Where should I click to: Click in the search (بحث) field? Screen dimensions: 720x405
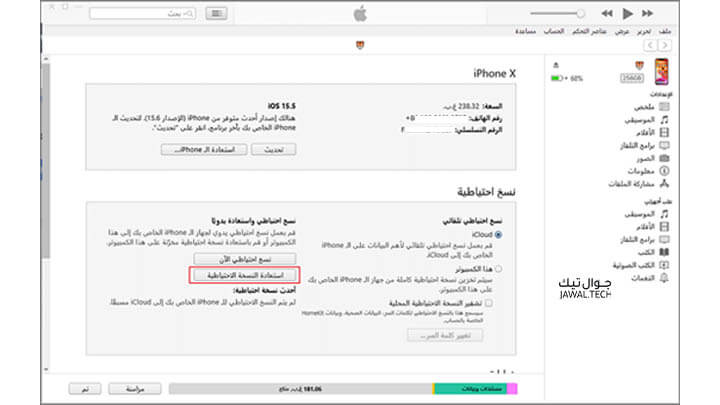[x=142, y=14]
